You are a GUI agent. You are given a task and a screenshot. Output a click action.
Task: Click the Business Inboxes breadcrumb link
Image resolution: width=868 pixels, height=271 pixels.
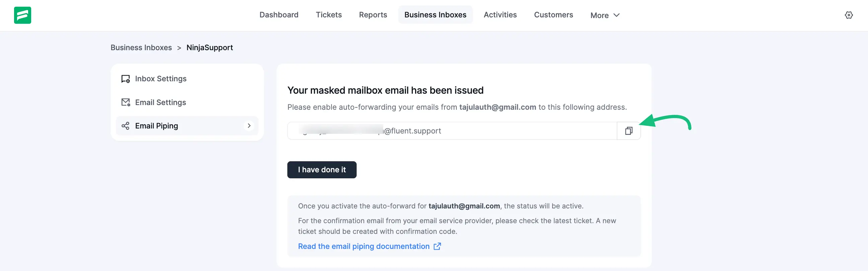point(141,48)
